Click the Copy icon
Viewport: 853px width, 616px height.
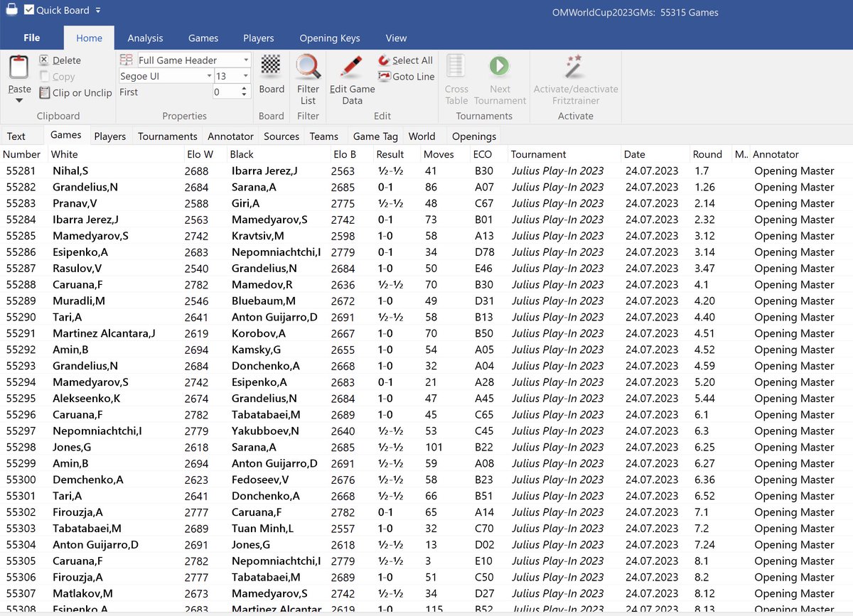pyautogui.click(x=44, y=76)
